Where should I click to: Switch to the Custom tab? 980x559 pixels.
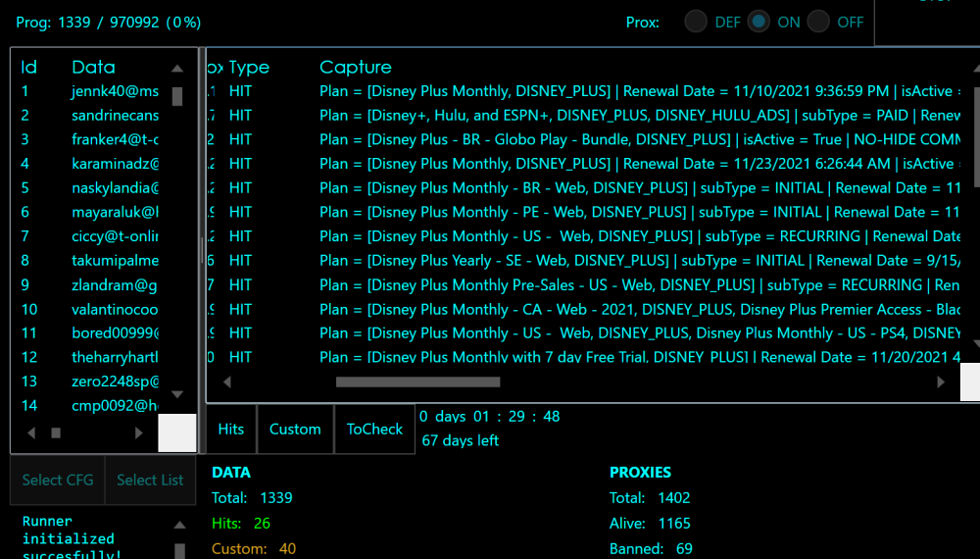(295, 429)
